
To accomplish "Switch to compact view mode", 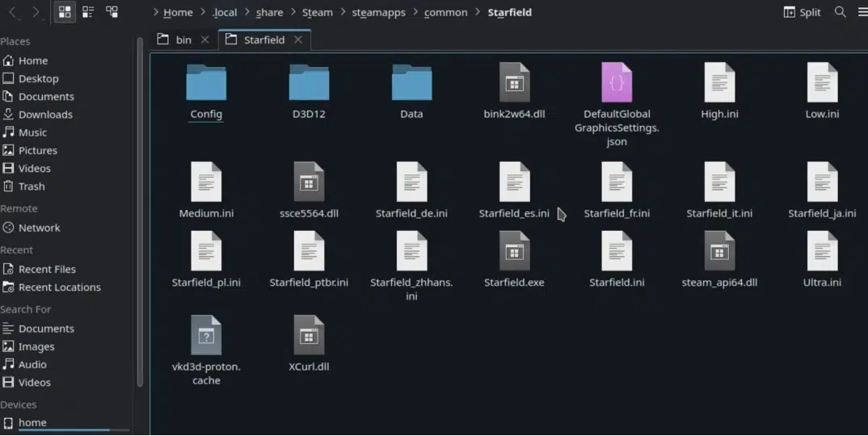I will pyautogui.click(x=88, y=11).
